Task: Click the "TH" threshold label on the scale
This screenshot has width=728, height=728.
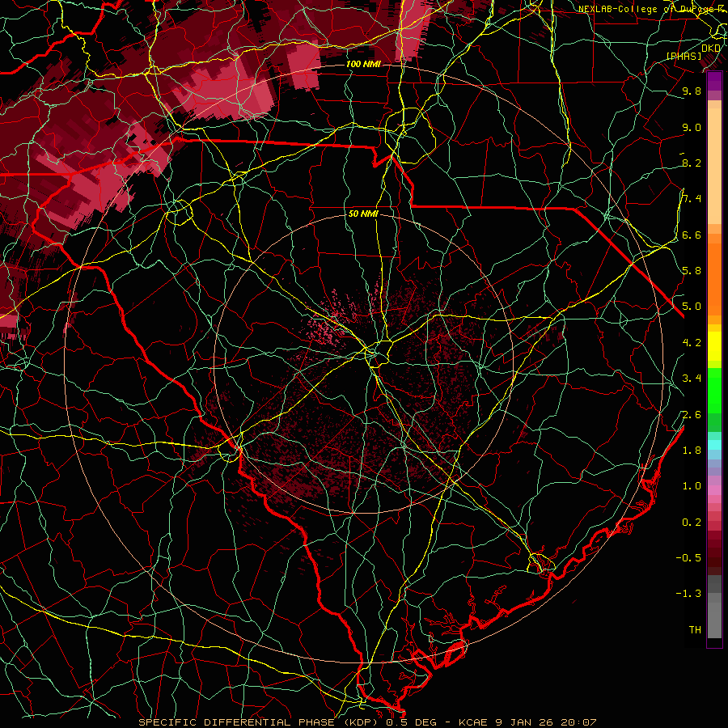Action: click(695, 630)
